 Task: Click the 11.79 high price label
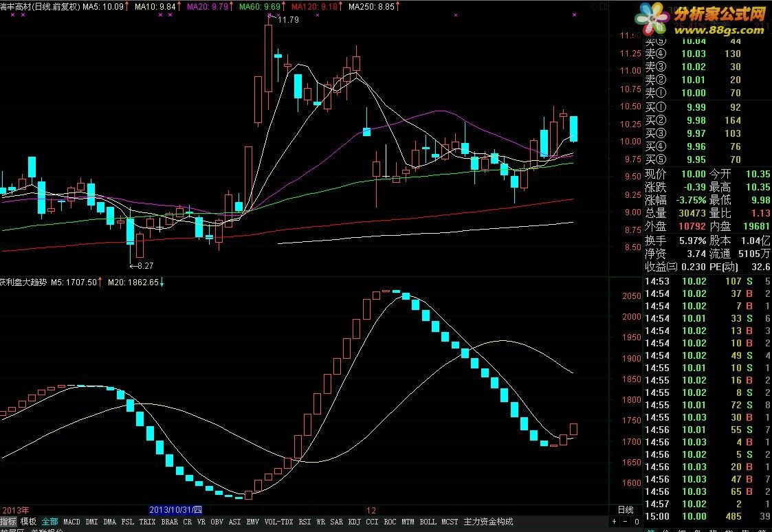(288, 20)
